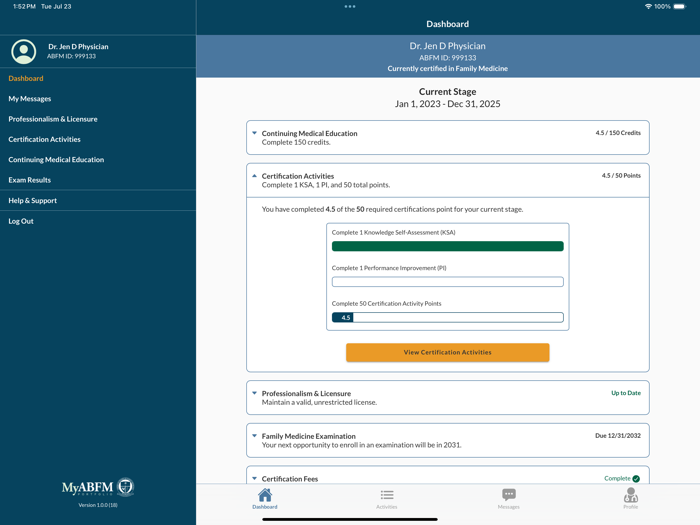
Task: Tap the Knowledge Self-Assessment progress bar
Action: point(447,246)
